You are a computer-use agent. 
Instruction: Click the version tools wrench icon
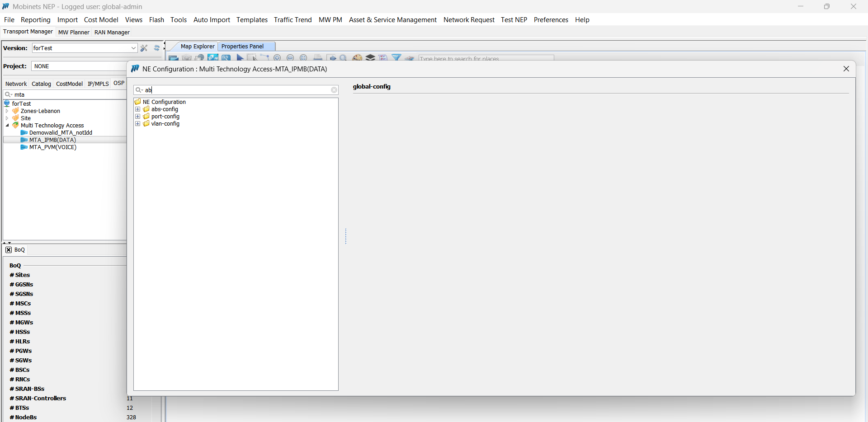[x=144, y=48]
